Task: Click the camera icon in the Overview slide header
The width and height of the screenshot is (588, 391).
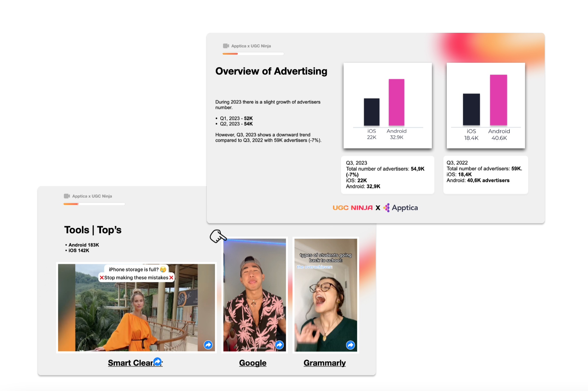Action: [x=226, y=46]
